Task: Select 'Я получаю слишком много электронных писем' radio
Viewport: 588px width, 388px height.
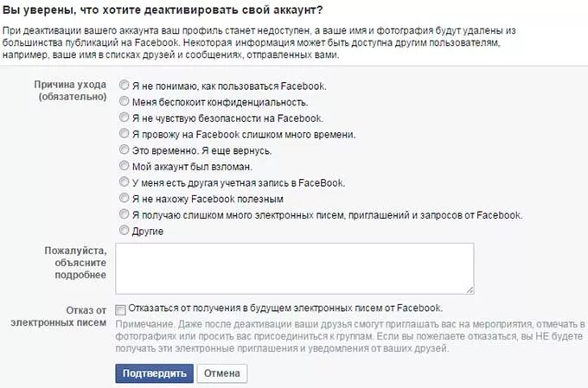Action: click(x=124, y=214)
